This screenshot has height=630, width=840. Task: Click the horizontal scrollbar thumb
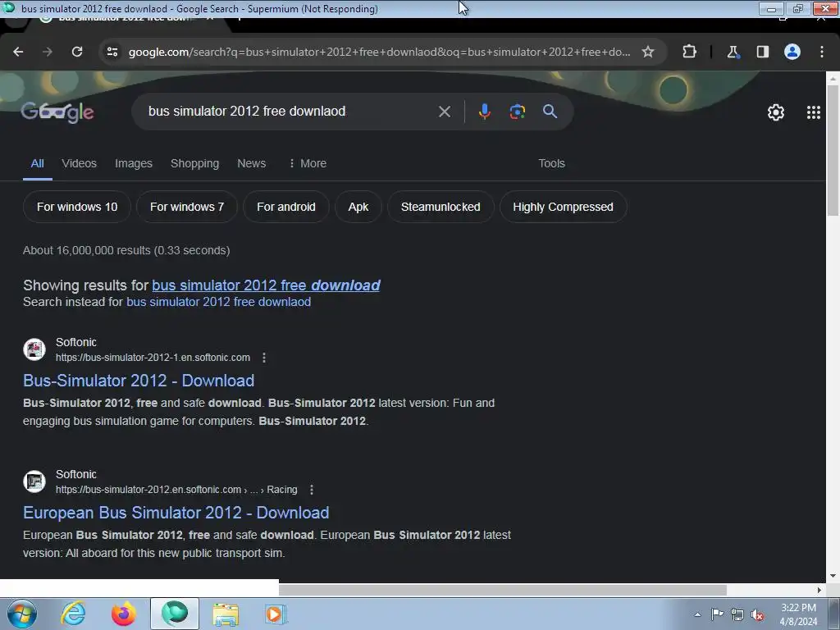click(x=503, y=590)
